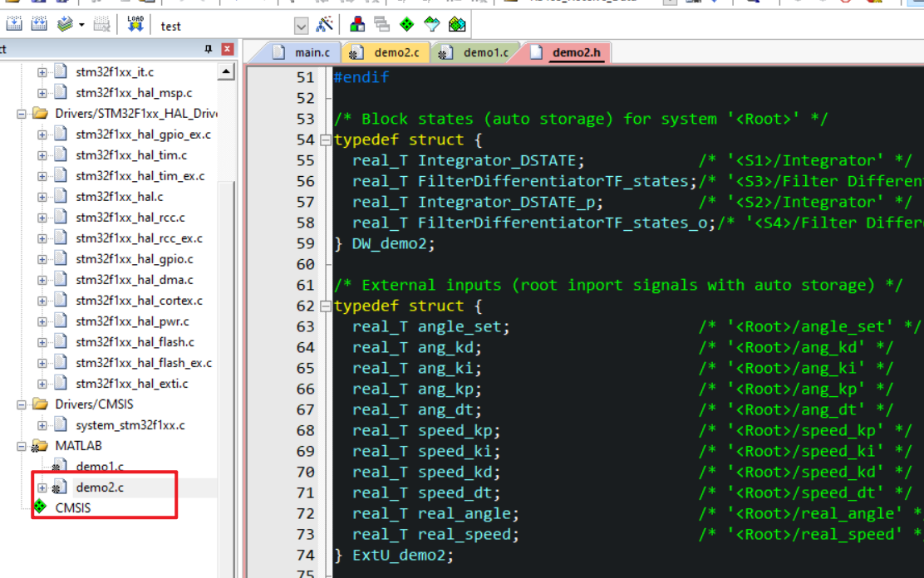924x578 pixels.
Task: Click the Build target toolbar icon
Action: (x=14, y=24)
